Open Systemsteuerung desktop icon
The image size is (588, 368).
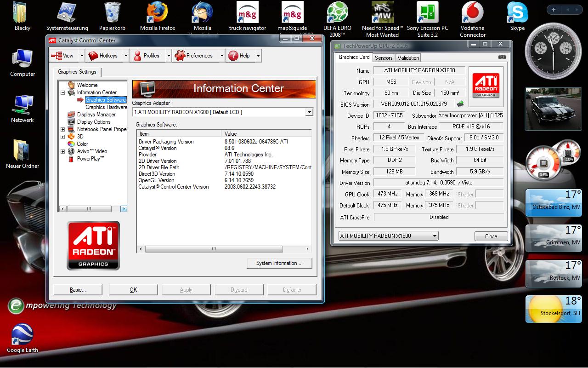pos(68,17)
